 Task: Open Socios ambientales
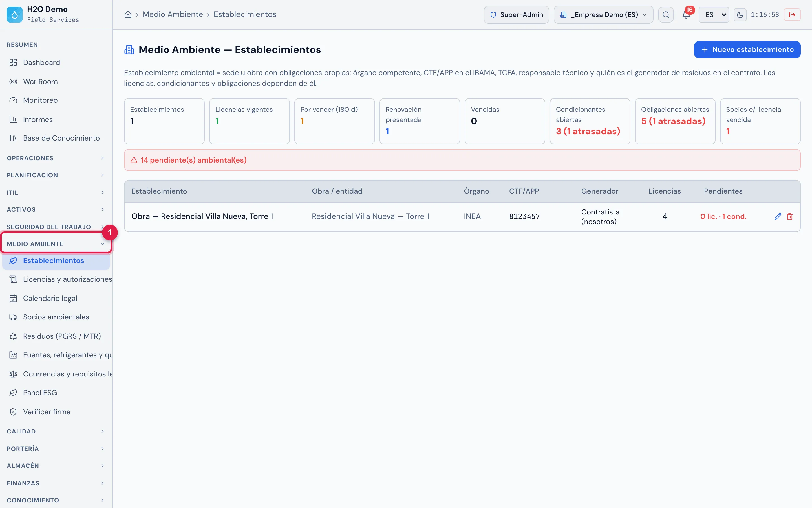click(56, 317)
